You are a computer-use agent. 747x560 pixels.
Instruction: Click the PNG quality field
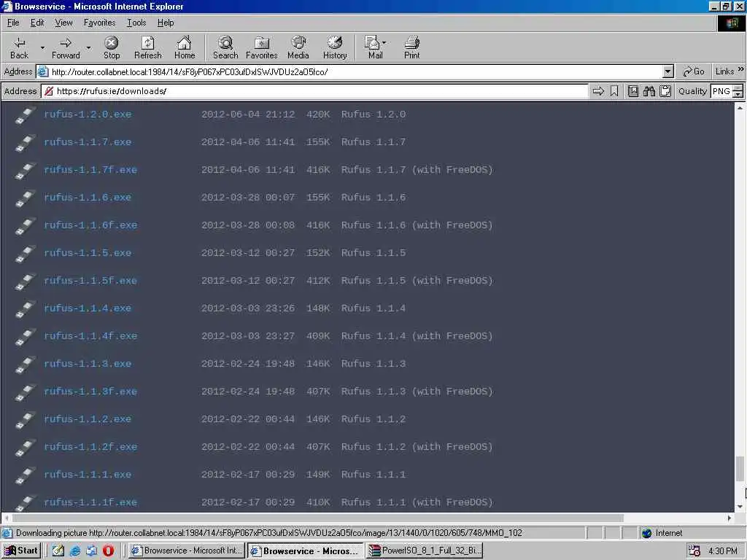721,91
